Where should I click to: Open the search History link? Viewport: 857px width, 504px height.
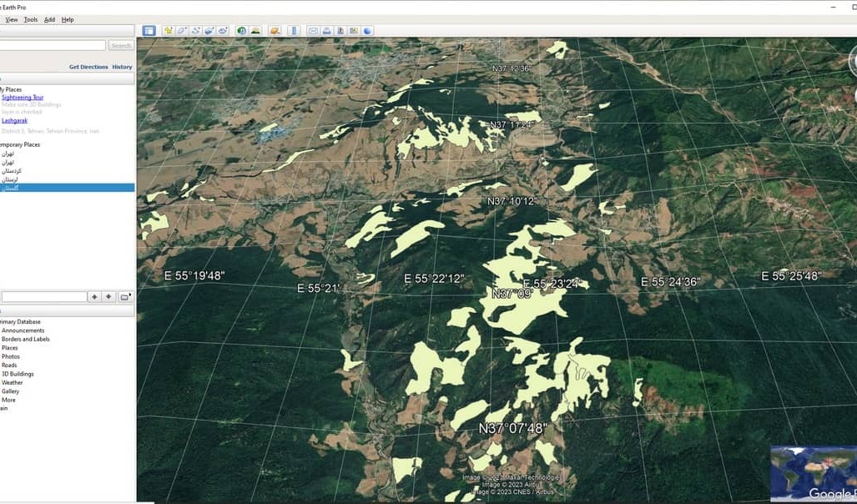click(x=122, y=67)
